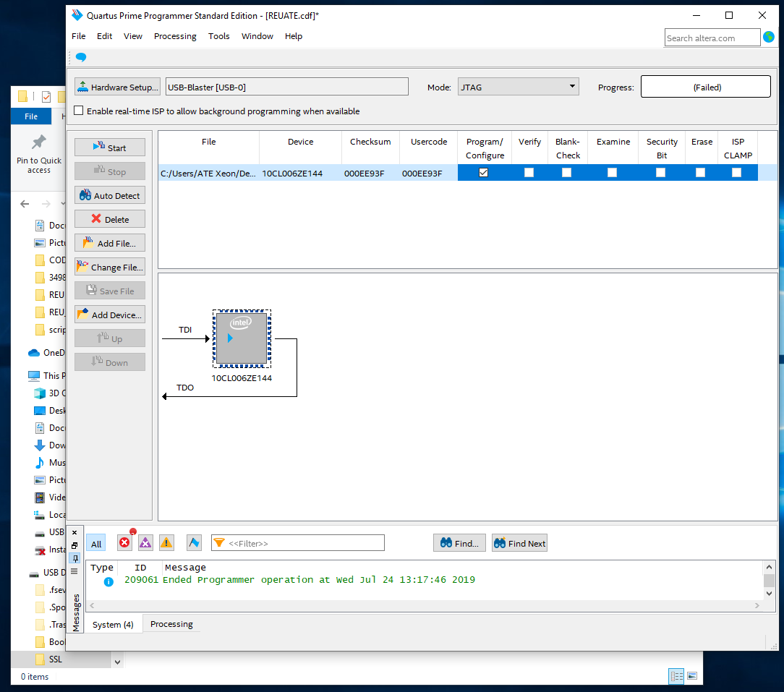Select the SSL folder in Explorer sidebar
This screenshot has width=784, height=692.
tap(50, 659)
